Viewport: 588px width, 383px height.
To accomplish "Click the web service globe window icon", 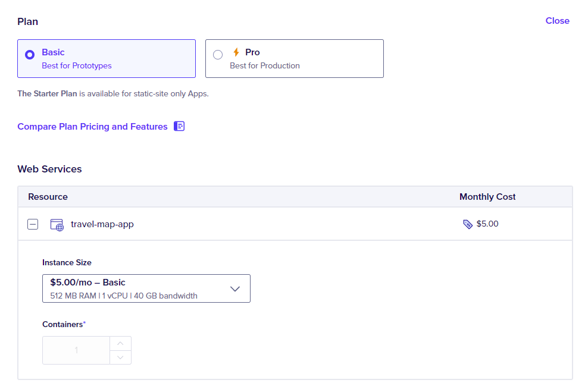I will pos(57,225).
